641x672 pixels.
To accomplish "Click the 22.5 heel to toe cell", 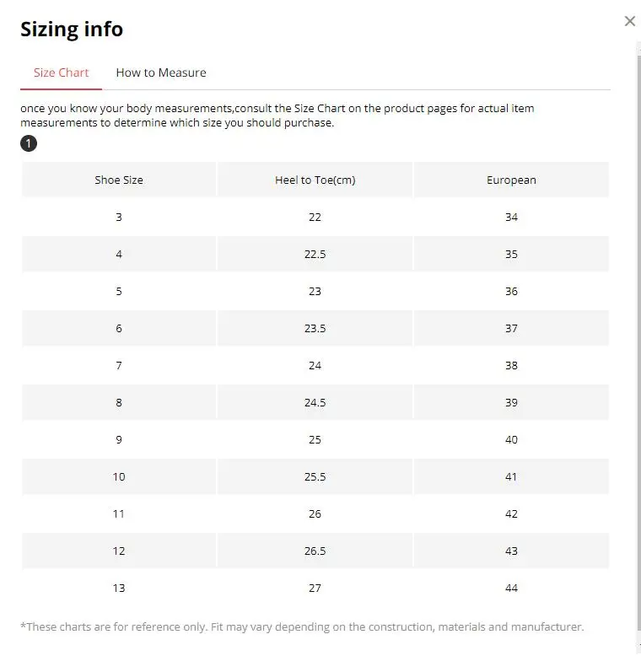I will pos(315,254).
